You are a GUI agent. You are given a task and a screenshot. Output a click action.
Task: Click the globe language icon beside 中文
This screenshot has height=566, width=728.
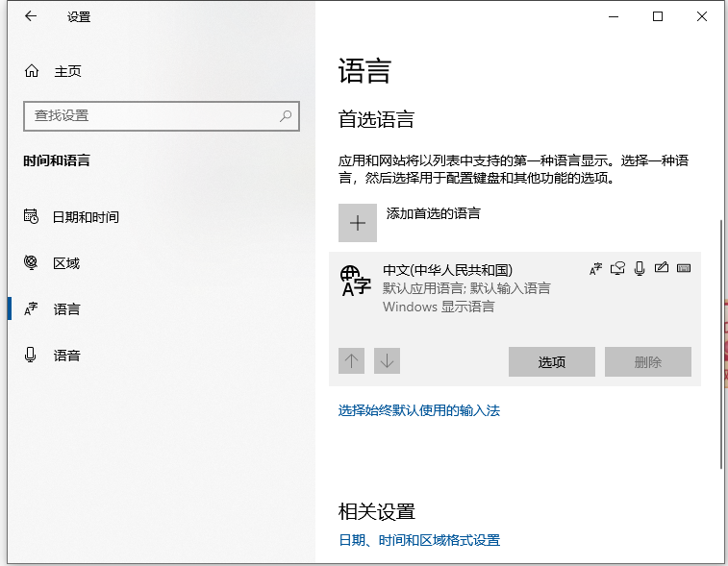point(355,280)
